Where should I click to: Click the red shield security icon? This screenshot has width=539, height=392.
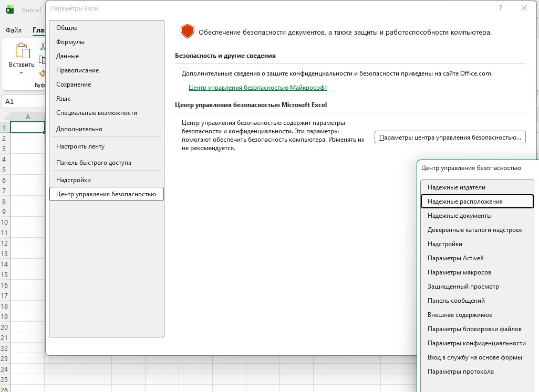tap(188, 31)
